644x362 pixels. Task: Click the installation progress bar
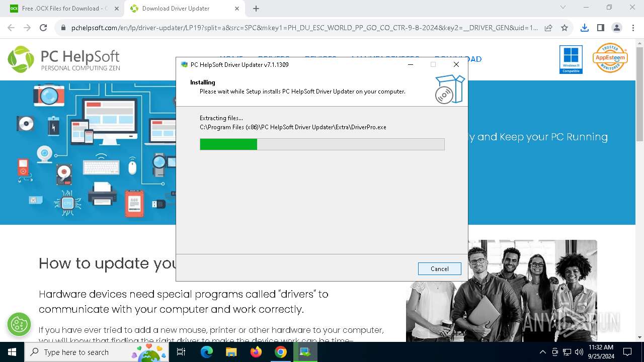click(322, 144)
